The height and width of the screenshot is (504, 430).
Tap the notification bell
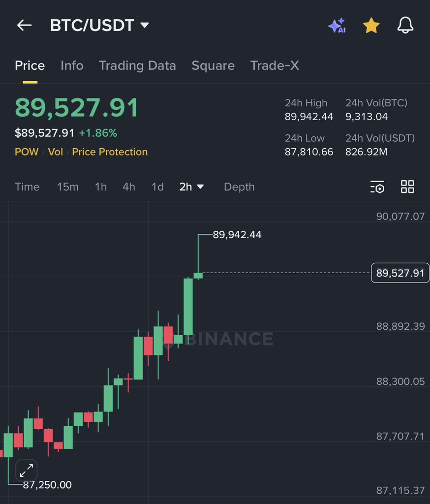[405, 26]
